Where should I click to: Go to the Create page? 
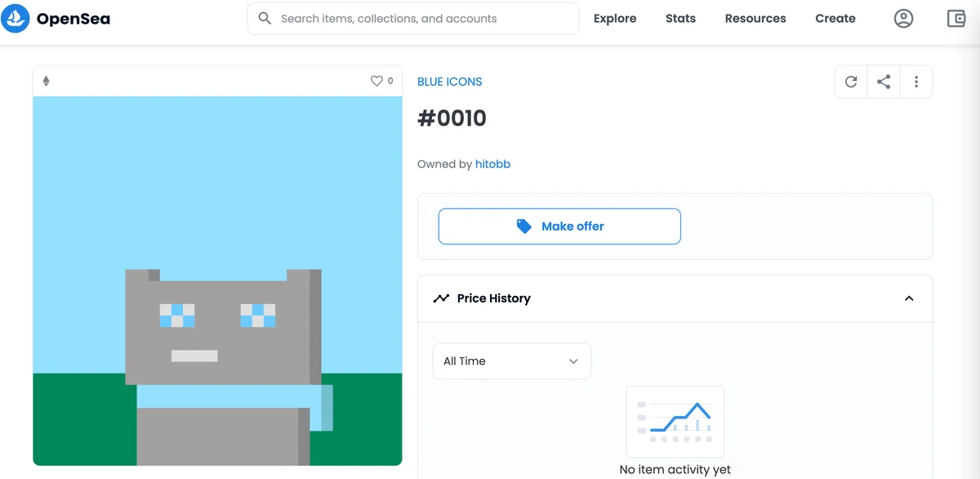pyautogui.click(x=835, y=18)
